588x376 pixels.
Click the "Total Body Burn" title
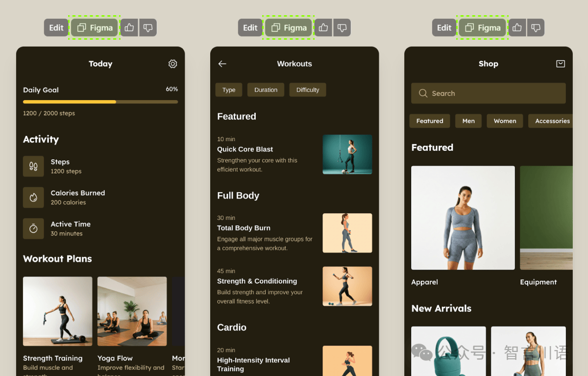(x=244, y=228)
